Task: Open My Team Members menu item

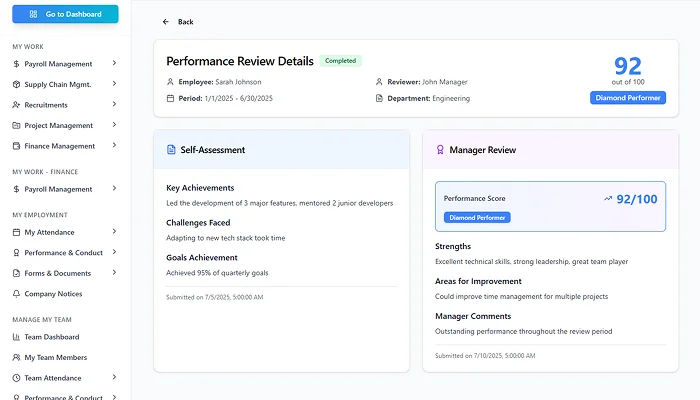Action: pyautogui.click(x=55, y=358)
